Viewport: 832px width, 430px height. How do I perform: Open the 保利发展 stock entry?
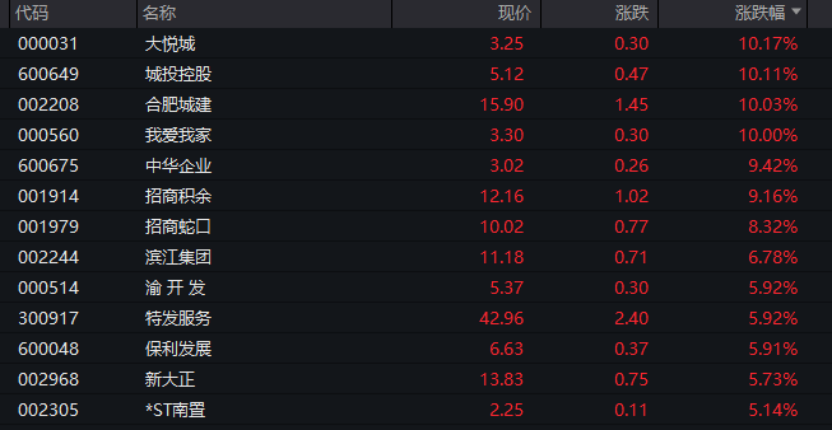click(178, 349)
